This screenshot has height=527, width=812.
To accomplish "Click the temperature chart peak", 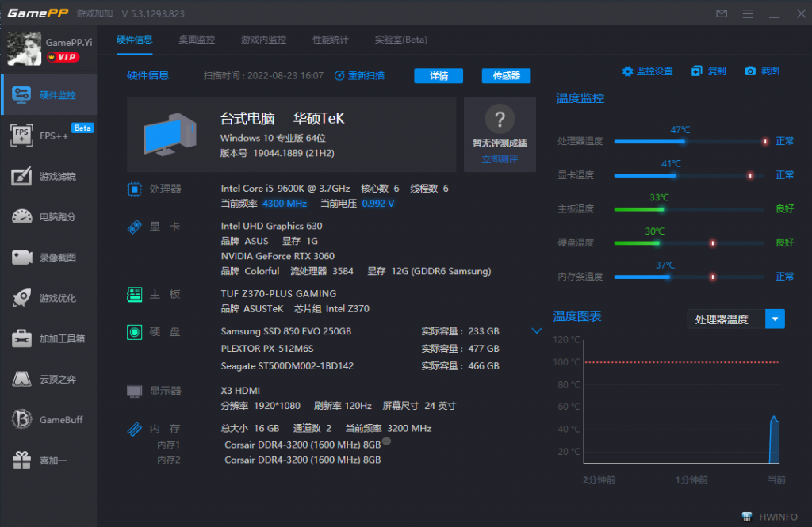I will click(774, 418).
